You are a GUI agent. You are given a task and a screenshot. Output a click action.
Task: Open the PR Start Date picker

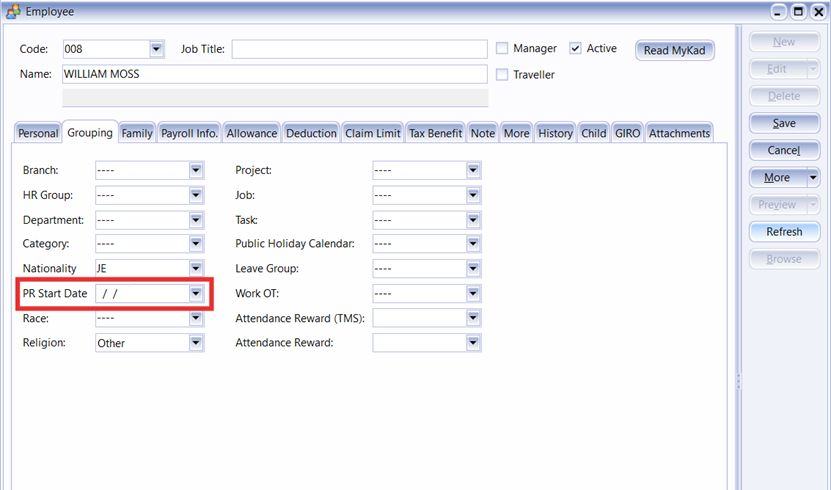196,294
